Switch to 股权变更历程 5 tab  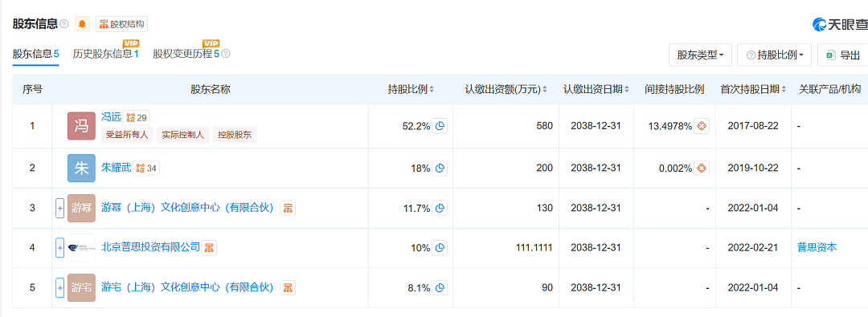(186, 55)
